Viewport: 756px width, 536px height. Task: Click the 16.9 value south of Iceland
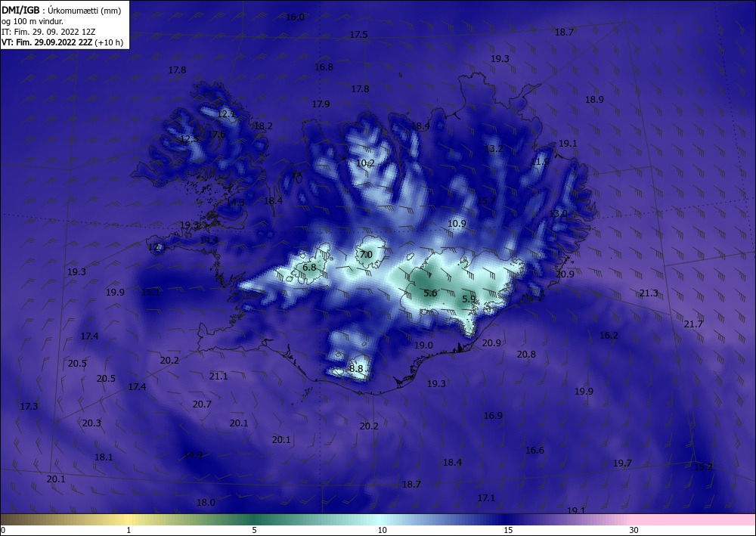(493, 416)
